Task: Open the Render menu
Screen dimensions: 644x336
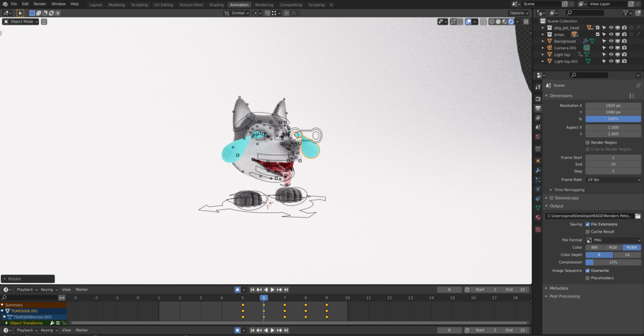Action: point(40,4)
